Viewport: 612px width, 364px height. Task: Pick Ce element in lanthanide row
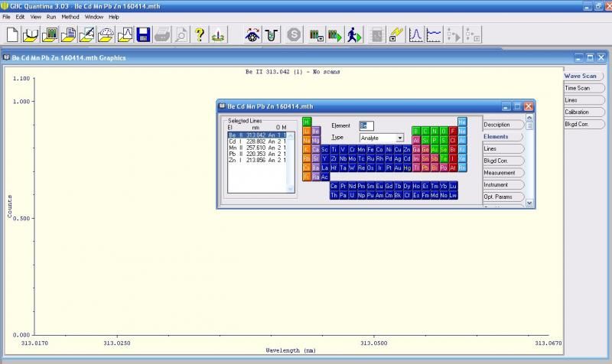(334, 186)
